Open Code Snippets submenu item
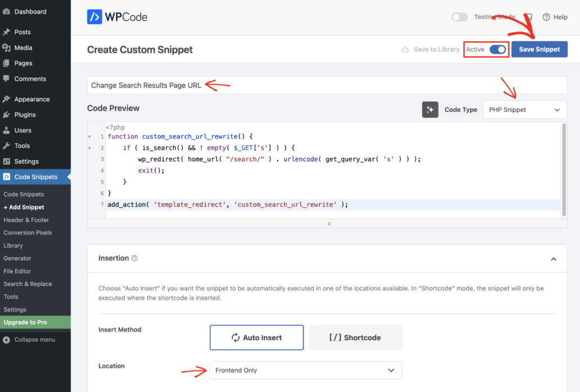 pyautogui.click(x=24, y=194)
